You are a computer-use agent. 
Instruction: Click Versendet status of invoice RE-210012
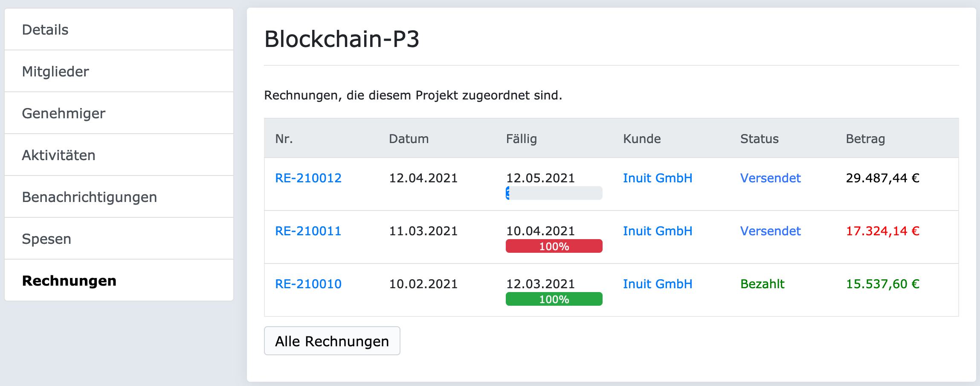click(x=770, y=178)
